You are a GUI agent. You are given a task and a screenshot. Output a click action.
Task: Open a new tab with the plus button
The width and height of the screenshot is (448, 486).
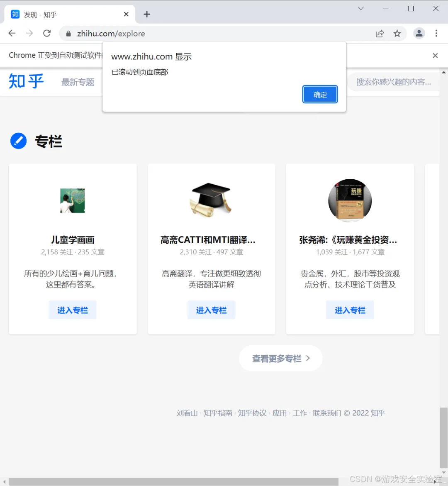pyautogui.click(x=147, y=14)
